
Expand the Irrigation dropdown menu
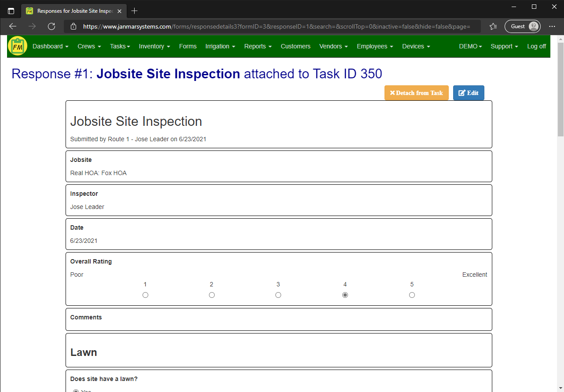tap(220, 46)
